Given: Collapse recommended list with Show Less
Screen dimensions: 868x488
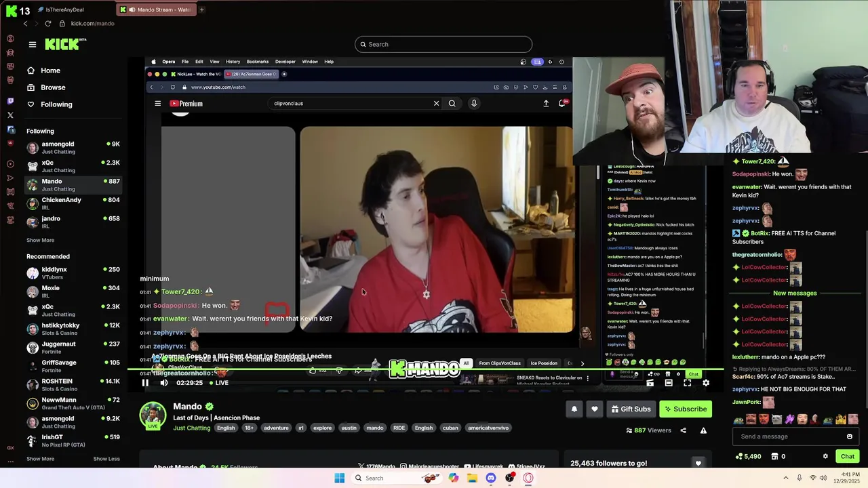Looking at the screenshot, I should pos(106,459).
